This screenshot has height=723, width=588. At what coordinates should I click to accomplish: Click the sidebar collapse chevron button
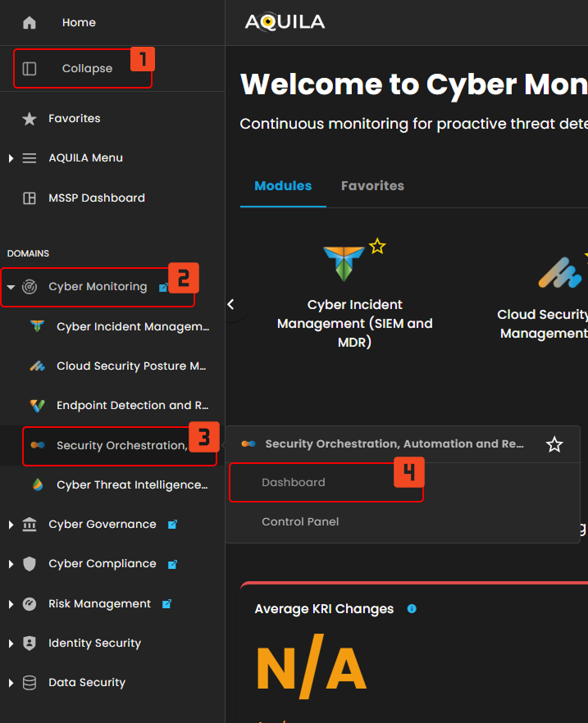(231, 305)
